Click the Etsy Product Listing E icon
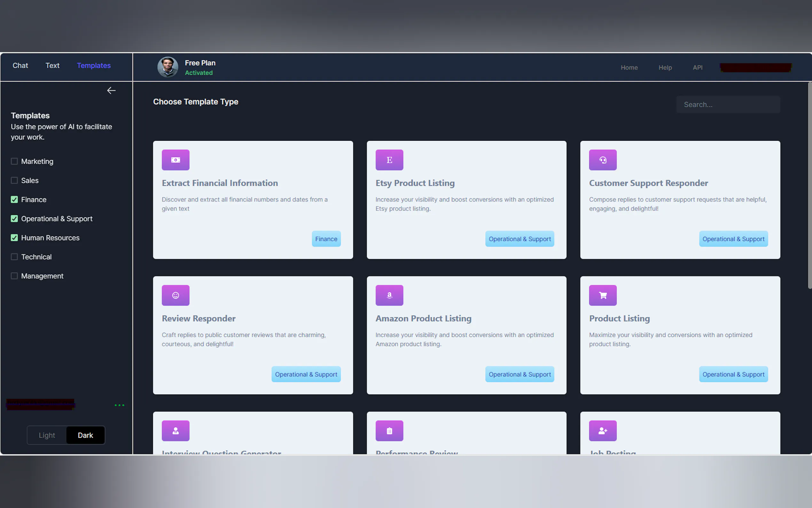812x508 pixels. [x=389, y=160]
